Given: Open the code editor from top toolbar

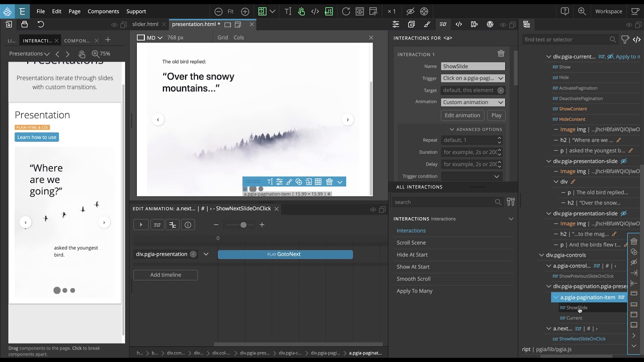Looking at the screenshot, I should (315, 11).
